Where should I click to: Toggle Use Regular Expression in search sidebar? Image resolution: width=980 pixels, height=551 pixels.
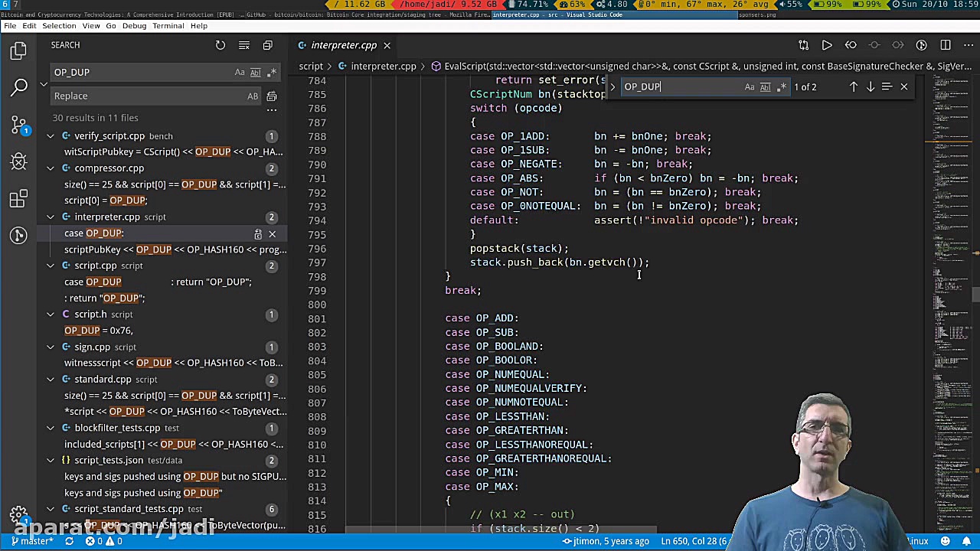[271, 72]
